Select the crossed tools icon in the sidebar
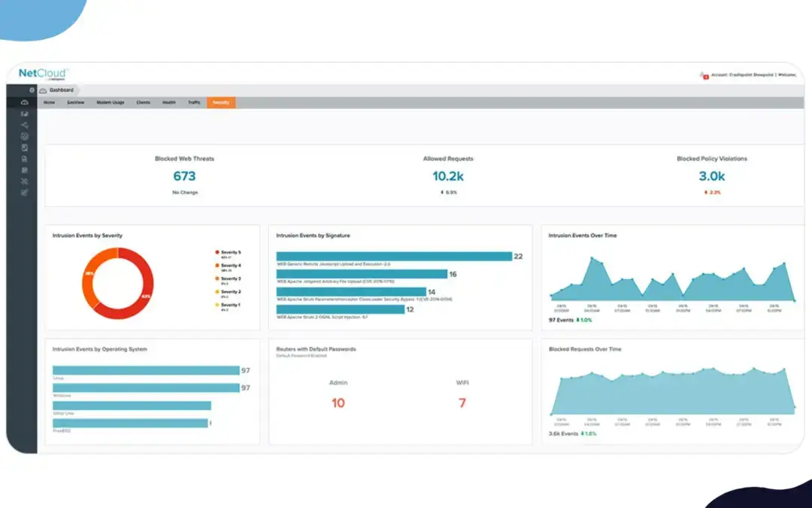 click(x=25, y=181)
